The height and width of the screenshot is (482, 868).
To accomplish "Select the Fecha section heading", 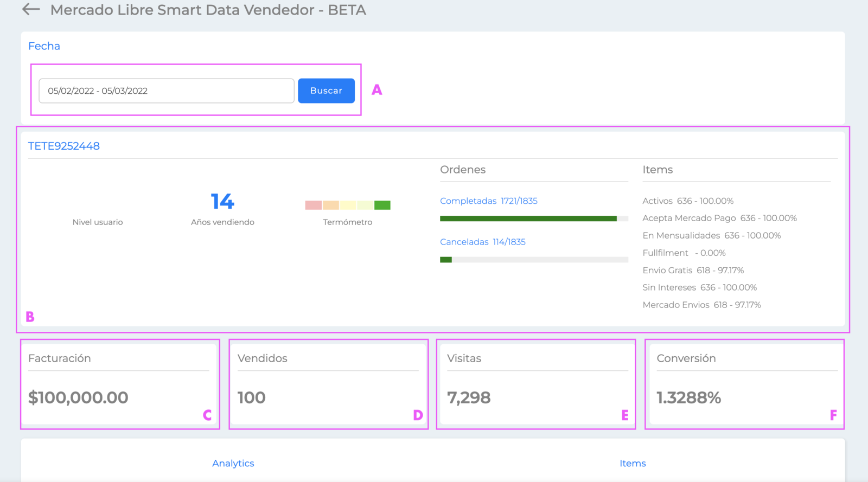I will (44, 46).
